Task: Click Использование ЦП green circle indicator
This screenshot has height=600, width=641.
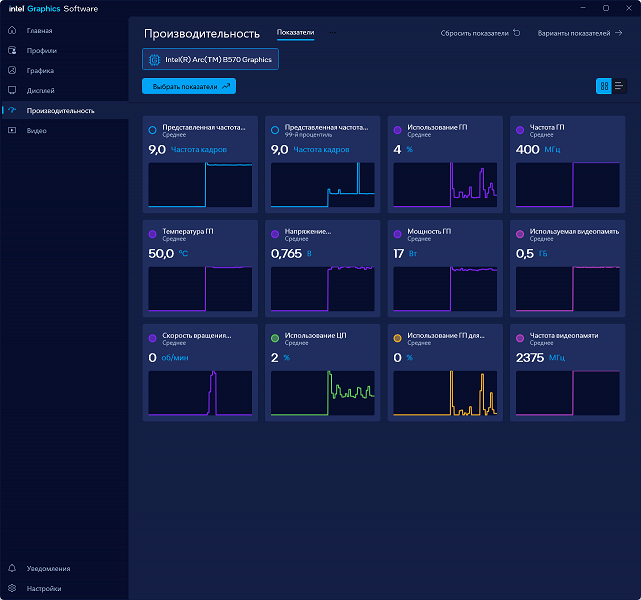Action: pyautogui.click(x=275, y=338)
